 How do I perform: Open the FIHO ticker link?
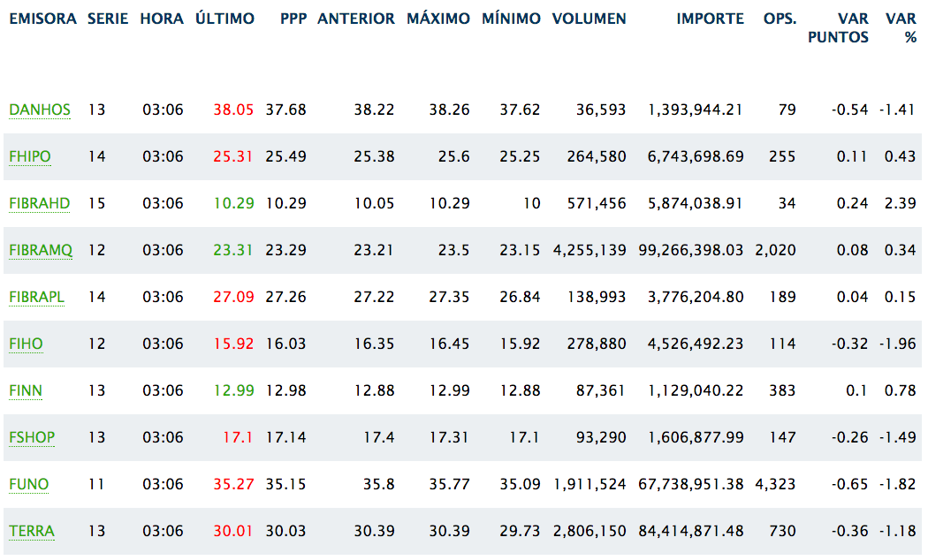point(26,344)
